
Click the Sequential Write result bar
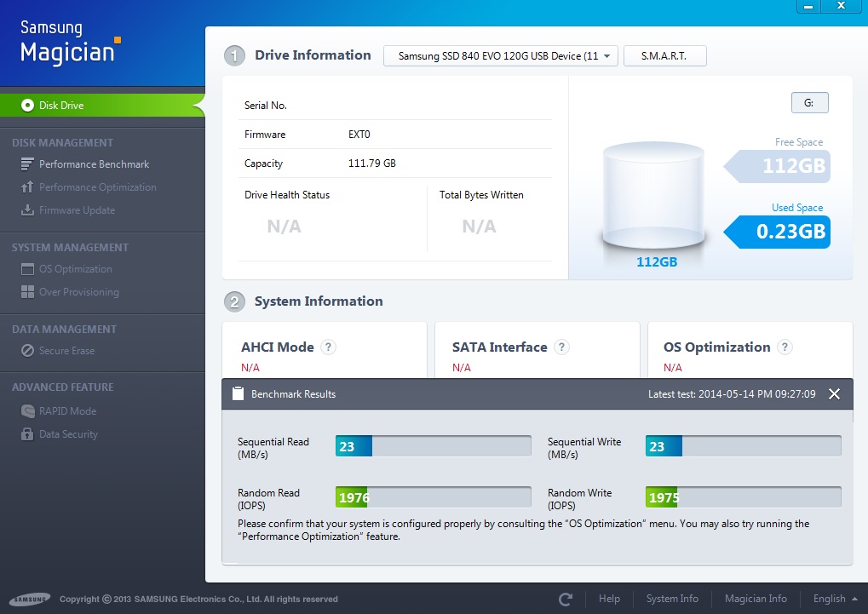743,446
